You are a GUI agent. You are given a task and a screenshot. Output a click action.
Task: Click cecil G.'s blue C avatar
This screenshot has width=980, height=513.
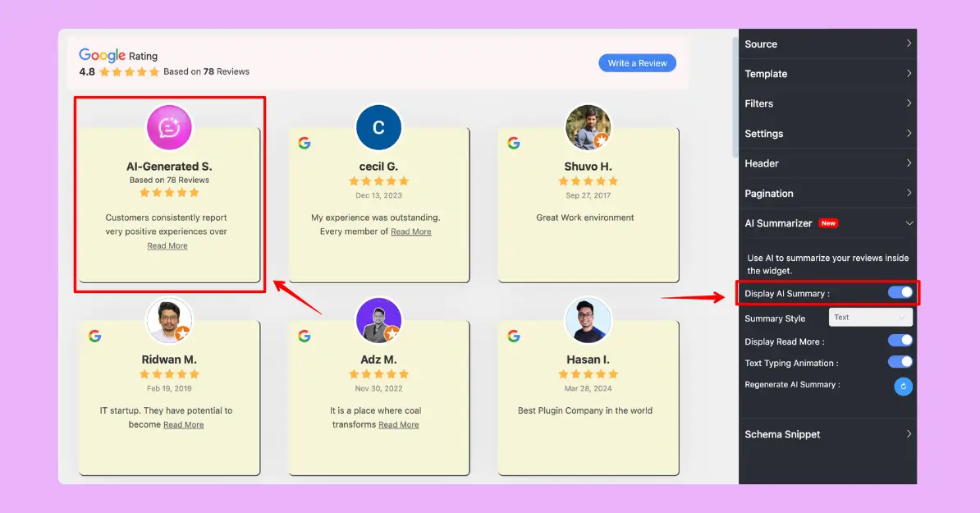pos(378,128)
